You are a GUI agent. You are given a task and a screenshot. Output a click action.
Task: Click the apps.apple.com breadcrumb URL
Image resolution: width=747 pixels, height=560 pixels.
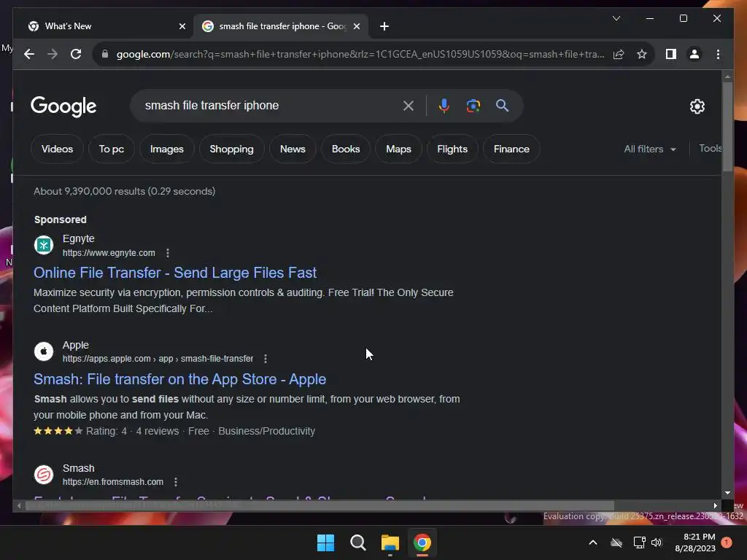(x=158, y=359)
